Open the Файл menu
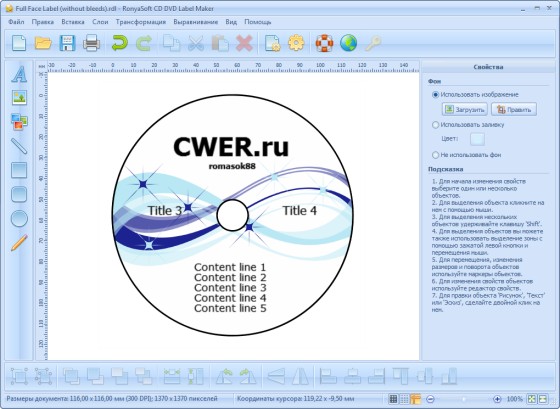560x409 pixels. click(16, 22)
